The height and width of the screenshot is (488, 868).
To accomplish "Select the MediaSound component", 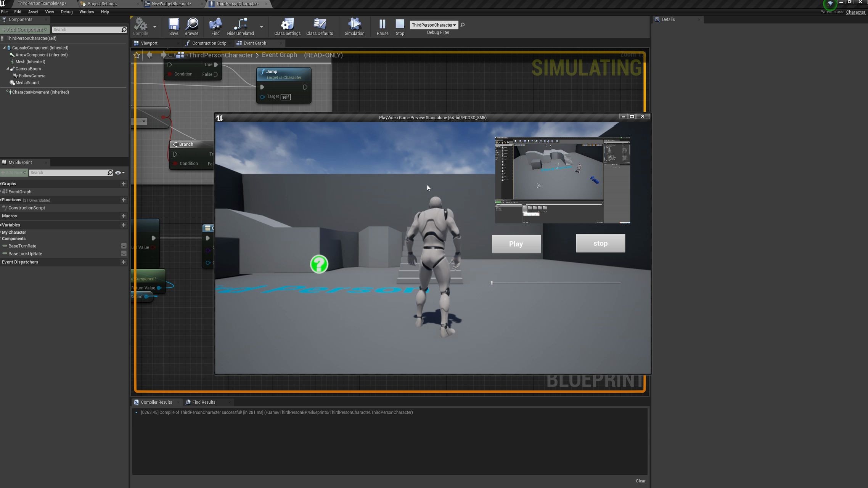I will [27, 83].
